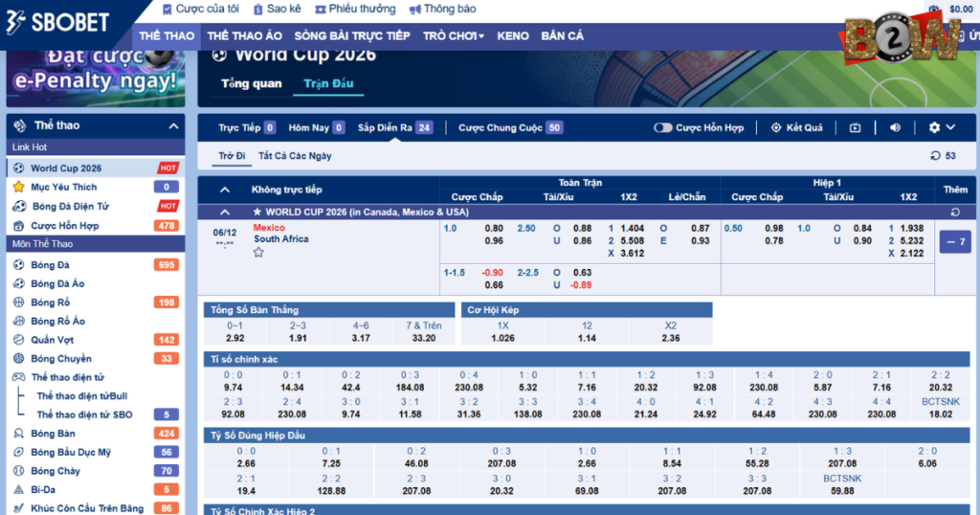
Task: Select Cược Chung Cuộc filter
Action: point(510,127)
